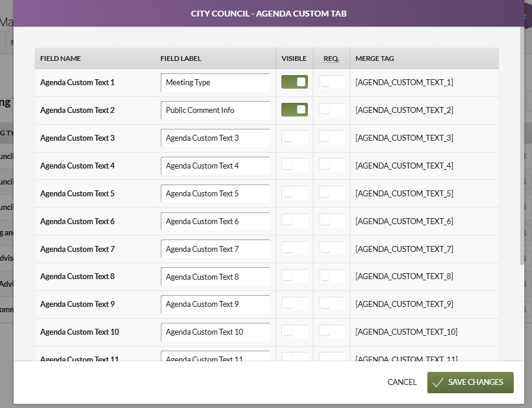Screen dimensions: 532x408
Task: Click the Agenda Custom Text 8 label input
Action: (x=215, y=277)
